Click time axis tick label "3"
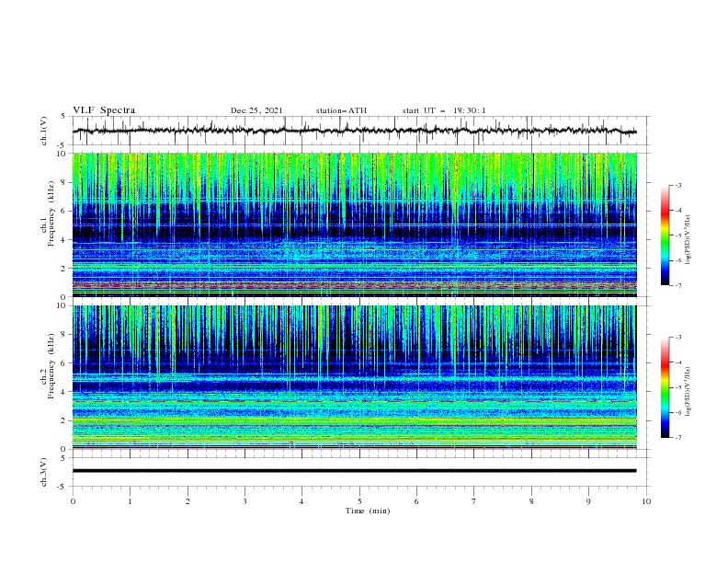 click(x=245, y=501)
